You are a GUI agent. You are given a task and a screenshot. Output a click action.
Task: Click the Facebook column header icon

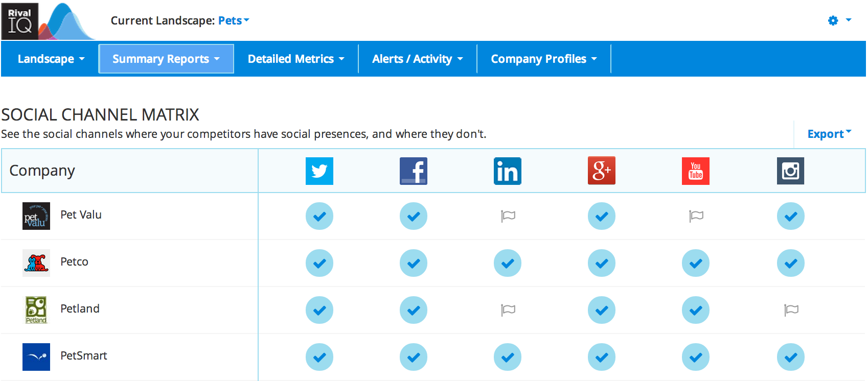(x=414, y=171)
